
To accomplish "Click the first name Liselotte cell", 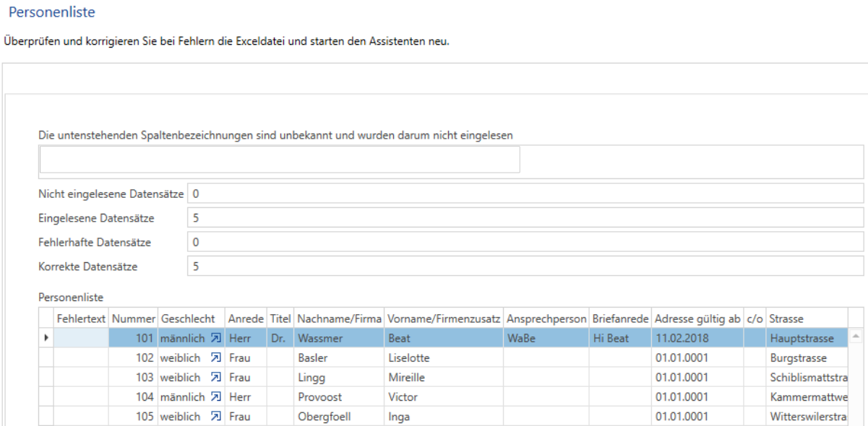I will coord(444,358).
